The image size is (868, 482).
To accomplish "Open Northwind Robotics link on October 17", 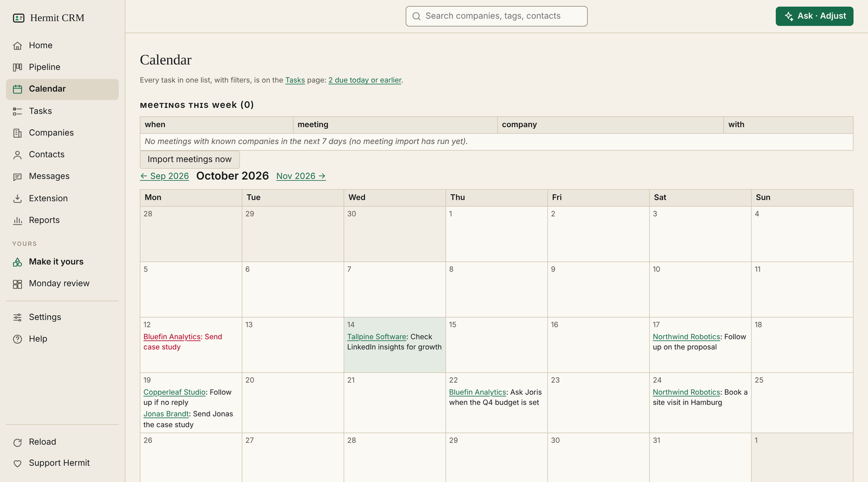I will [x=686, y=337].
